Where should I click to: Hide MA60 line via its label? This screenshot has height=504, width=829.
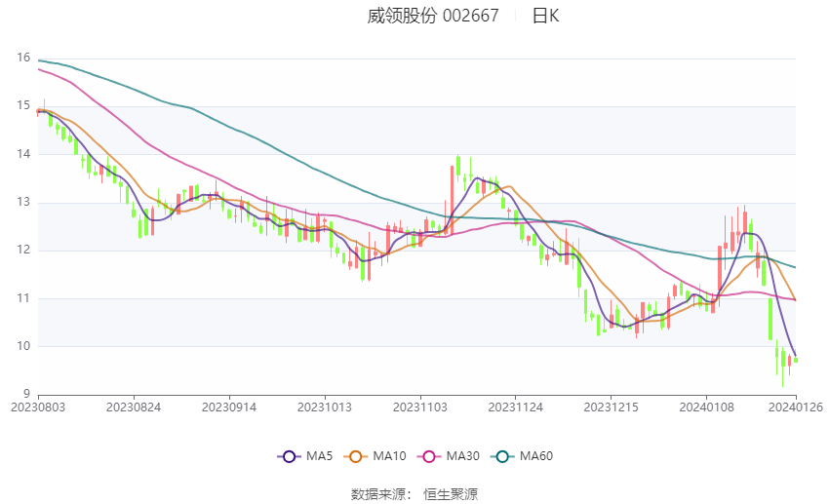[536, 456]
